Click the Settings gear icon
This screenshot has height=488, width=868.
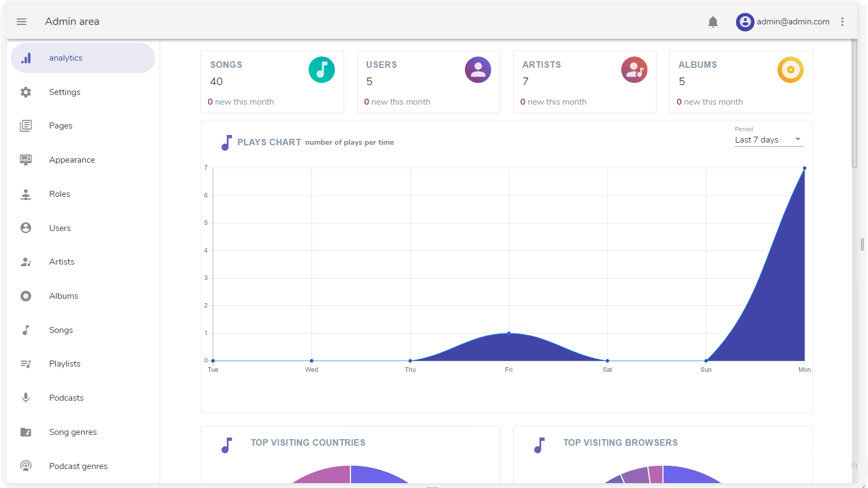point(25,92)
